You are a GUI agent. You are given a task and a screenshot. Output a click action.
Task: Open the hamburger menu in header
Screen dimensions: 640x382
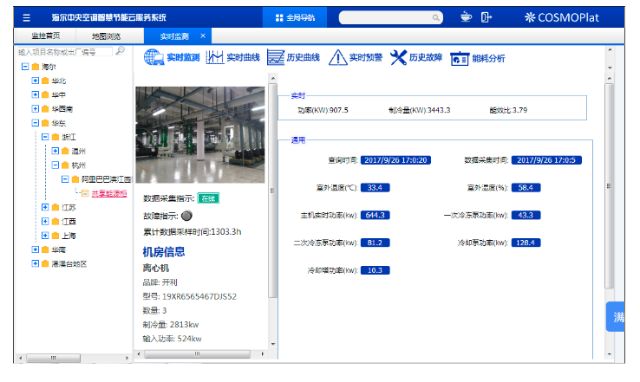[x=27, y=18]
